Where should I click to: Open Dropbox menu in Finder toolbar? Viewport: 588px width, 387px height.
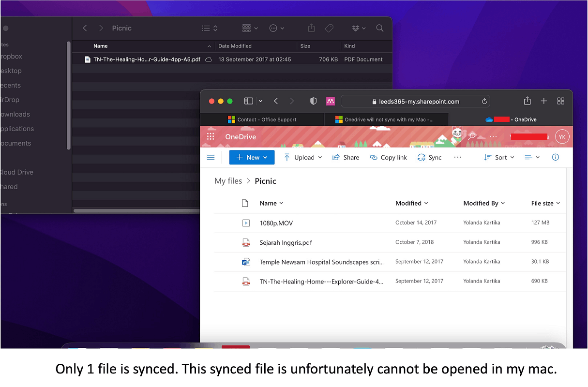[x=359, y=28]
